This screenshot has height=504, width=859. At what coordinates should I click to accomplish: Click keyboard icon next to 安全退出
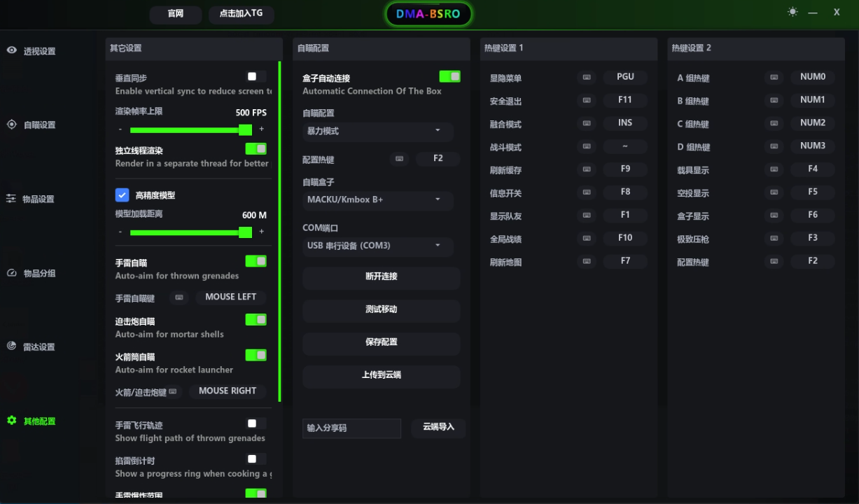click(x=587, y=100)
